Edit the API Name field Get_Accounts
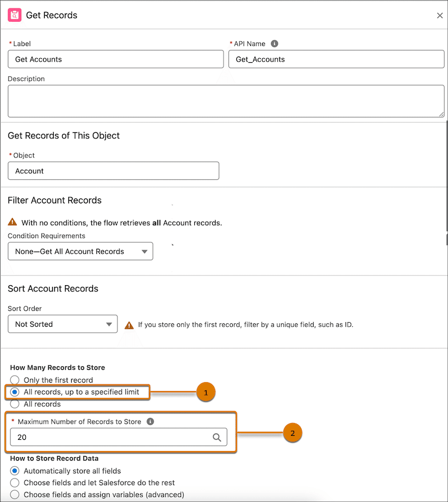Viewport: 448px width, 502px height. (337, 59)
